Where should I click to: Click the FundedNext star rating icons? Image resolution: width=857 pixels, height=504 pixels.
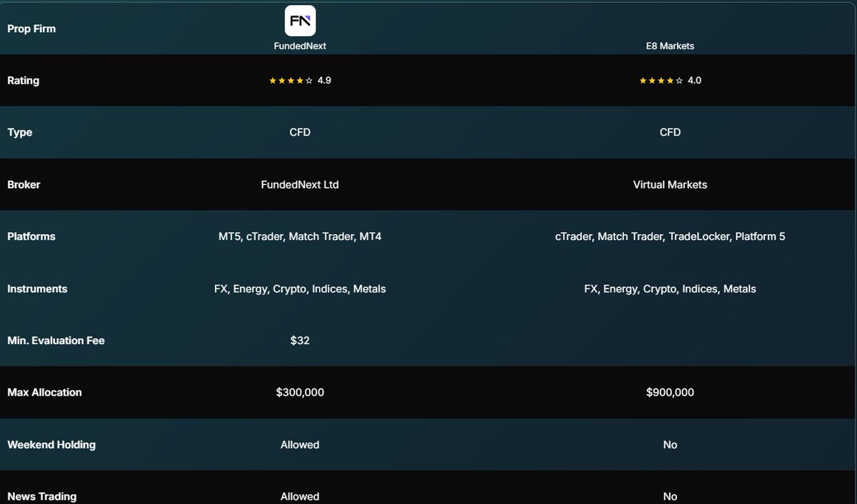291,81
